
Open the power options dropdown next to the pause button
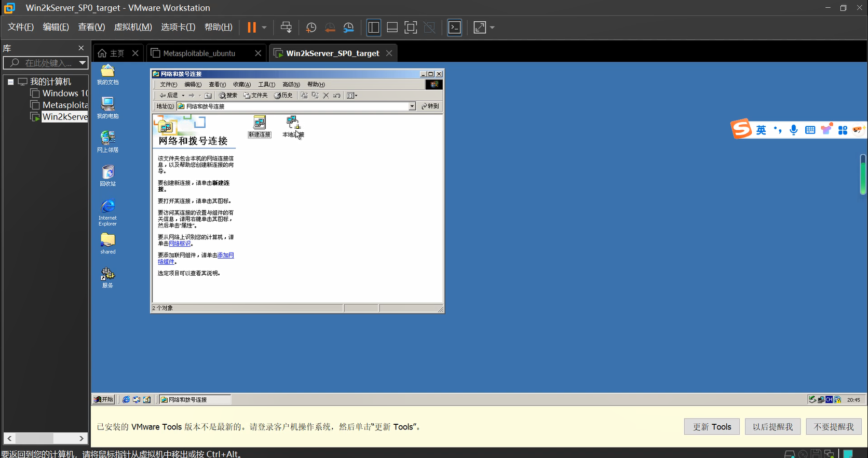click(x=264, y=28)
